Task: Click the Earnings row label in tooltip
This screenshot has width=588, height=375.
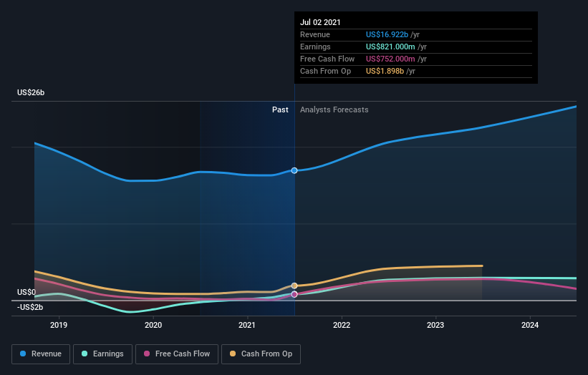Action: (x=315, y=47)
